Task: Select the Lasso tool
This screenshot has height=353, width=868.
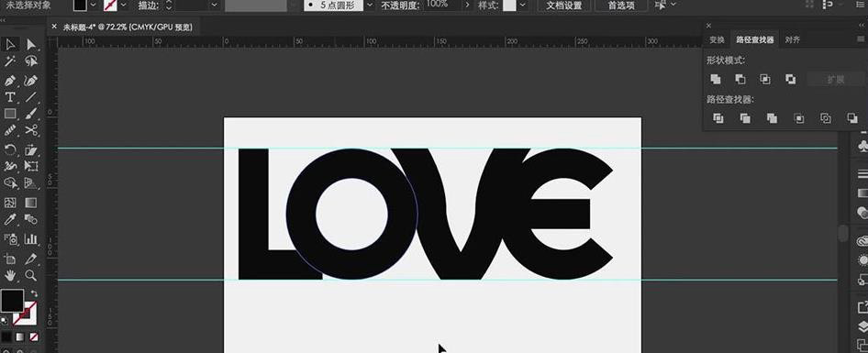Action: (31, 61)
